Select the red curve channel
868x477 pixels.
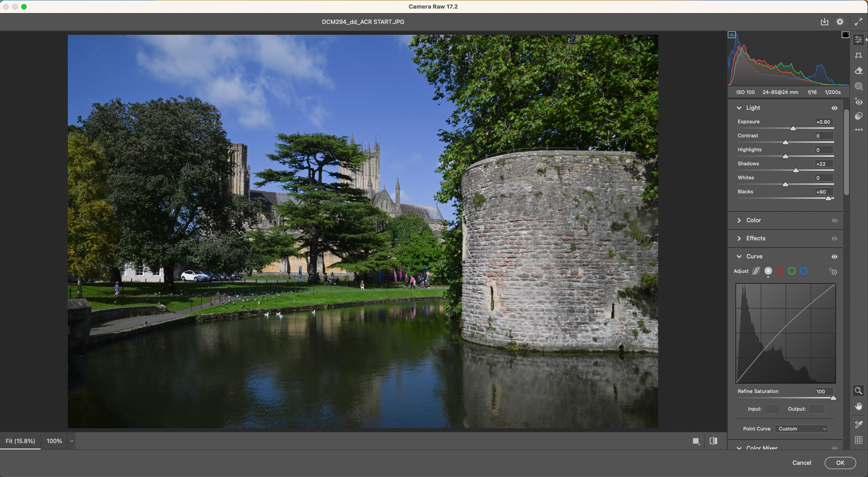[x=780, y=271]
